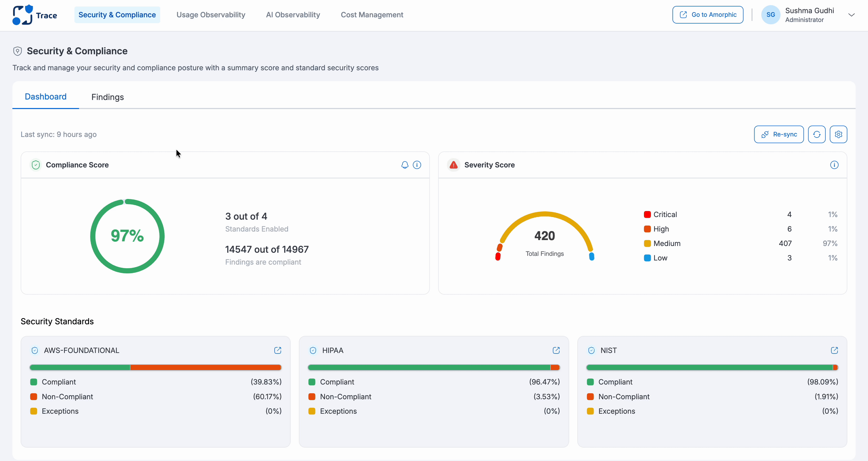Select the Dashboard tab

(45, 97)
